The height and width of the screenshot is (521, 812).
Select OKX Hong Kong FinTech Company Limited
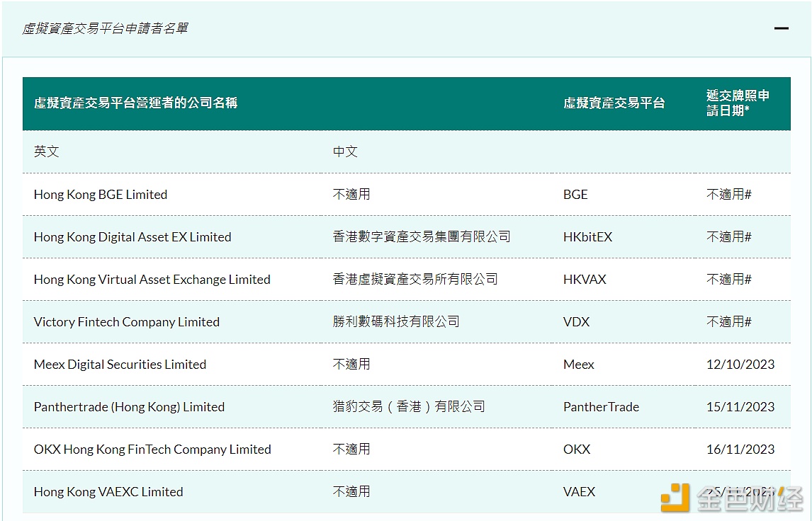point(152,449)
